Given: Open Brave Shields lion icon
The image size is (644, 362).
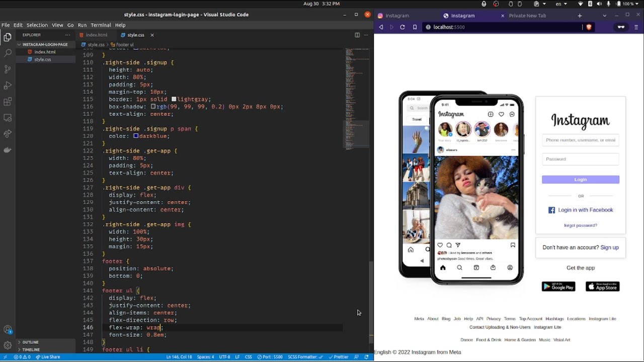Looking at the screenshot, I should (x=589, y=27).
